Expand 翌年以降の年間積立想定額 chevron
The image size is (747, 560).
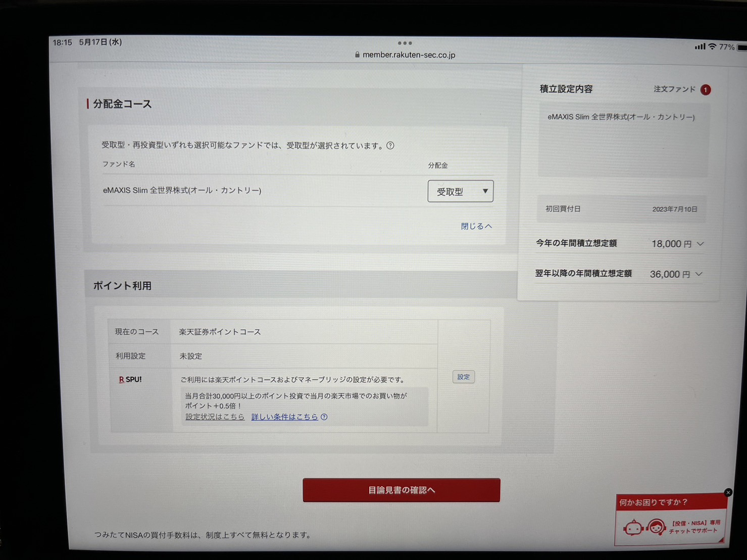point(699,274)
